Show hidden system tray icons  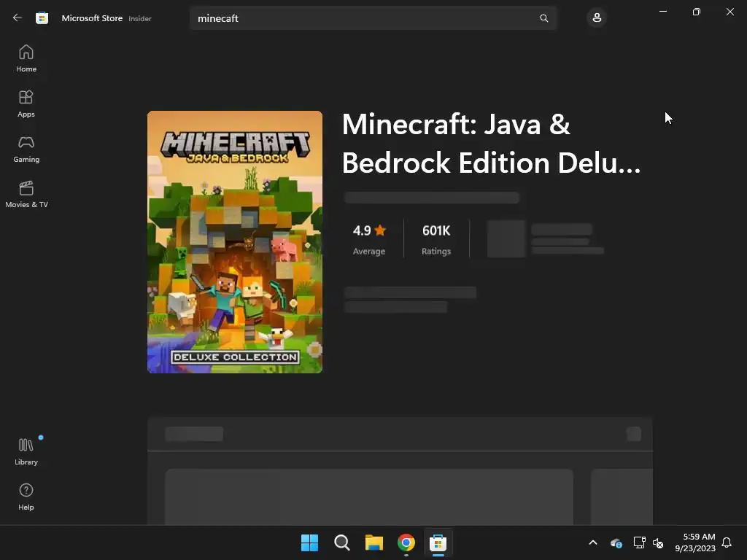[593, 542]
